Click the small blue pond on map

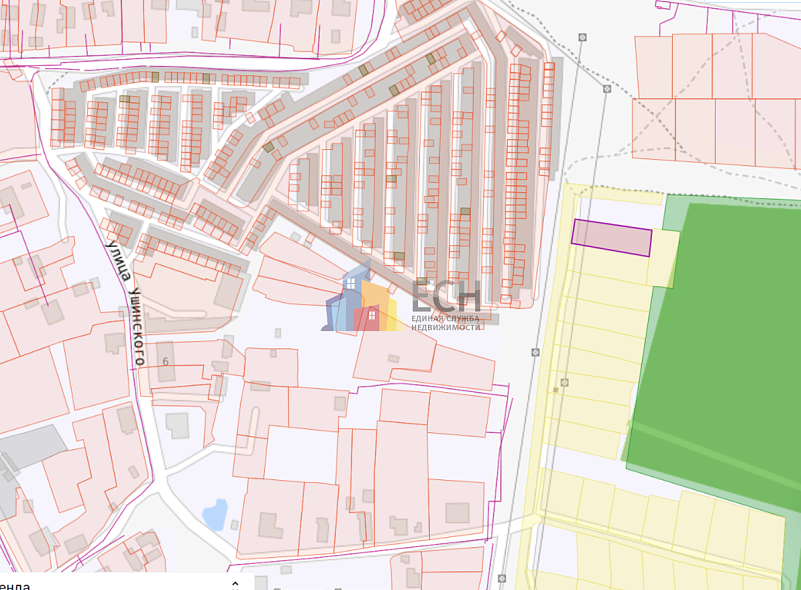214,515
